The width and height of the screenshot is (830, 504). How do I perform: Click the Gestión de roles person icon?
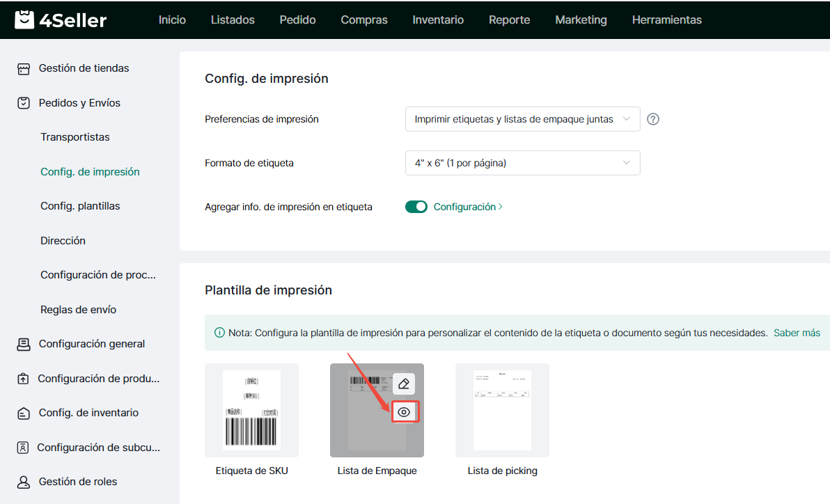click(24, 482)
